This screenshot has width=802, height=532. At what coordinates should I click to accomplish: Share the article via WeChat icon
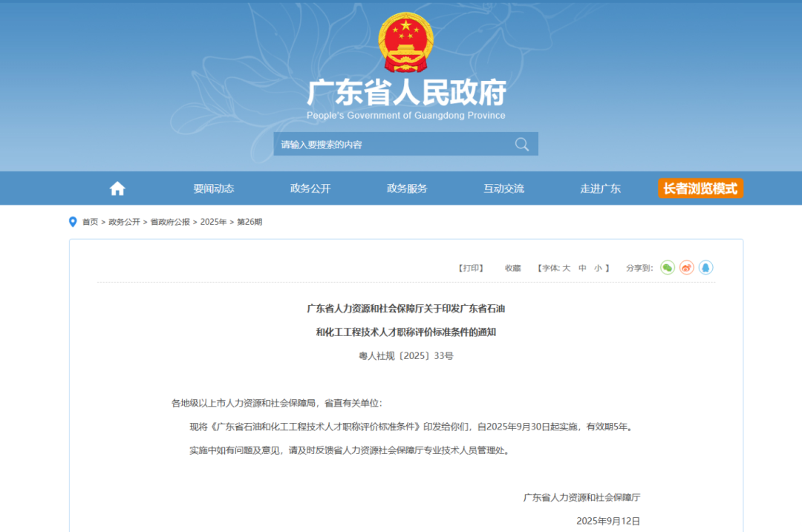667,267
